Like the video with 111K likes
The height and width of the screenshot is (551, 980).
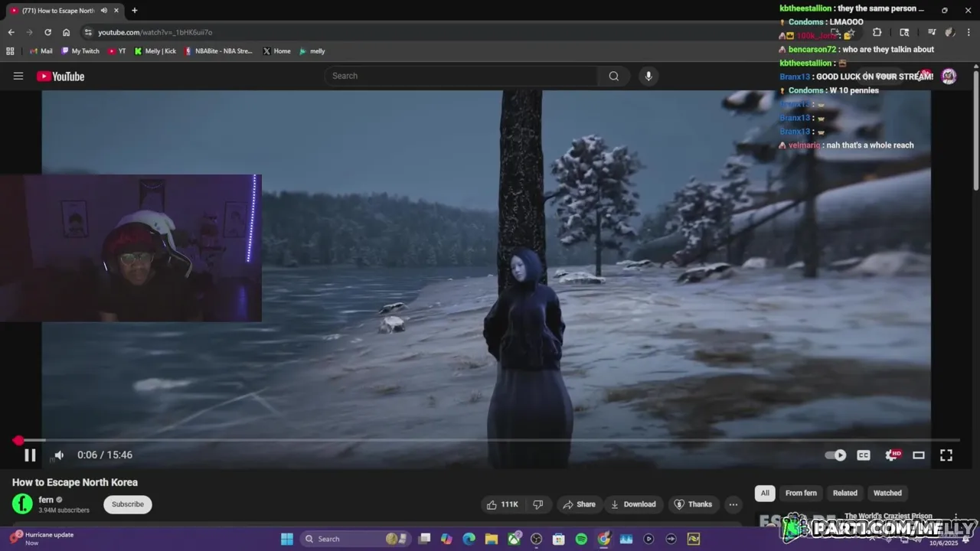(502, 504)
